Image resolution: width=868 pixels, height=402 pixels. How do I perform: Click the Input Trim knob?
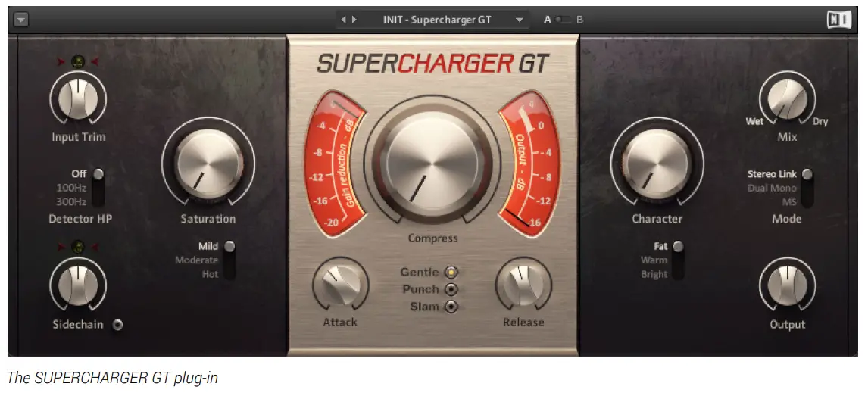click(78, 99)
